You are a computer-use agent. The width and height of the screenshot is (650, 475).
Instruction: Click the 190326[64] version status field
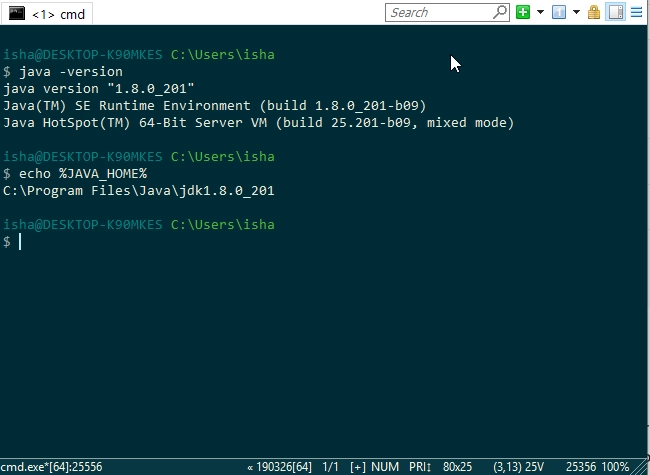(280, 467)
